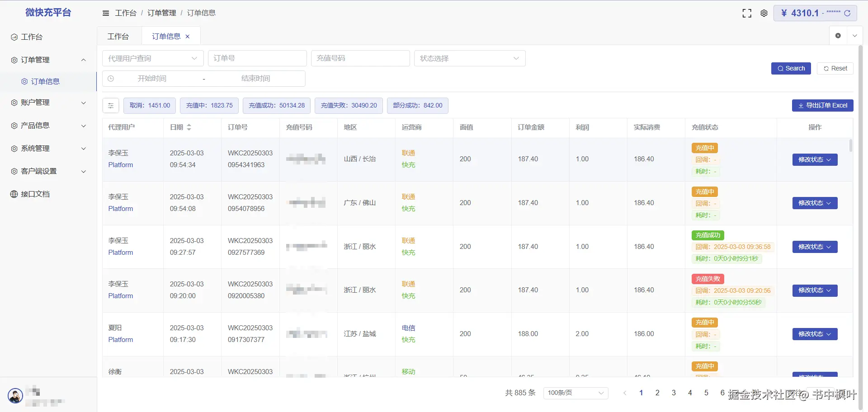Select the 充值成功: 50134.28 summary tag
This screenshot has height=412, width=868.
277,105
